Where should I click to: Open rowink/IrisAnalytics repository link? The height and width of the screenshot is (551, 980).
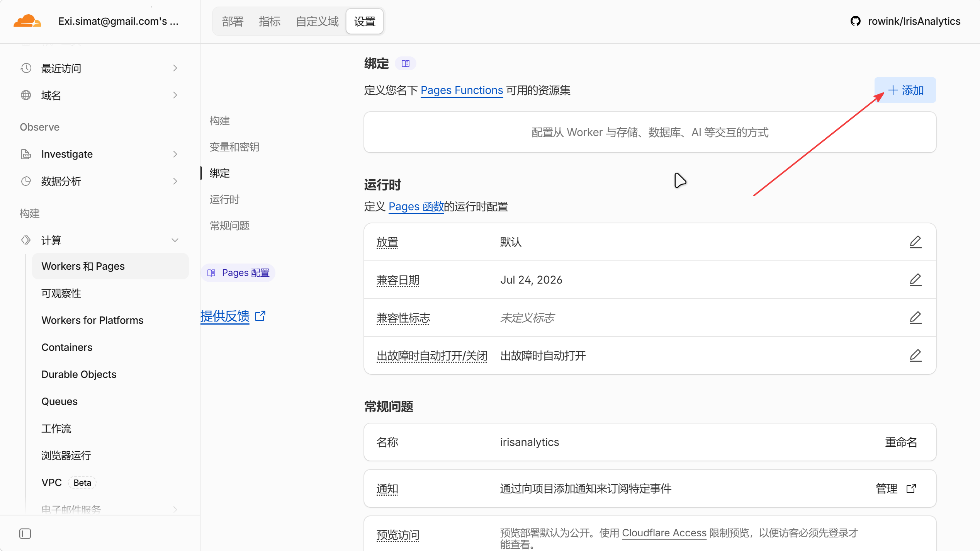pyautogui.click(x=914, y=21)
